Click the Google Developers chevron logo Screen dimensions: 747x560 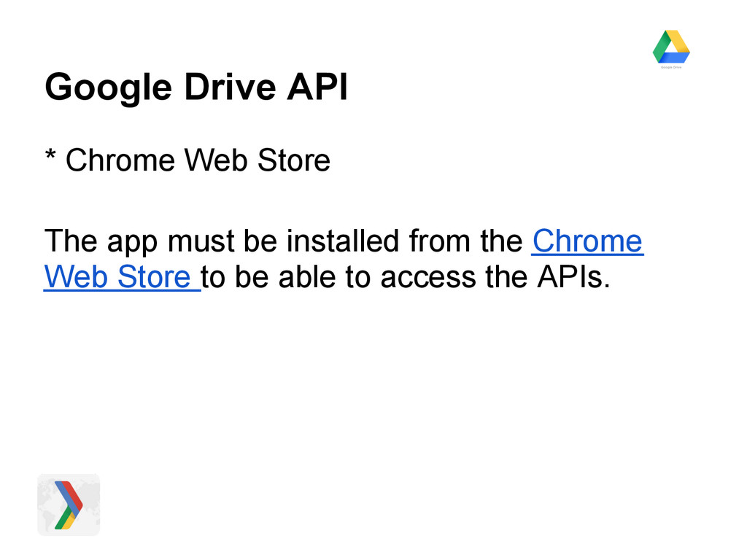click(69, 505)
